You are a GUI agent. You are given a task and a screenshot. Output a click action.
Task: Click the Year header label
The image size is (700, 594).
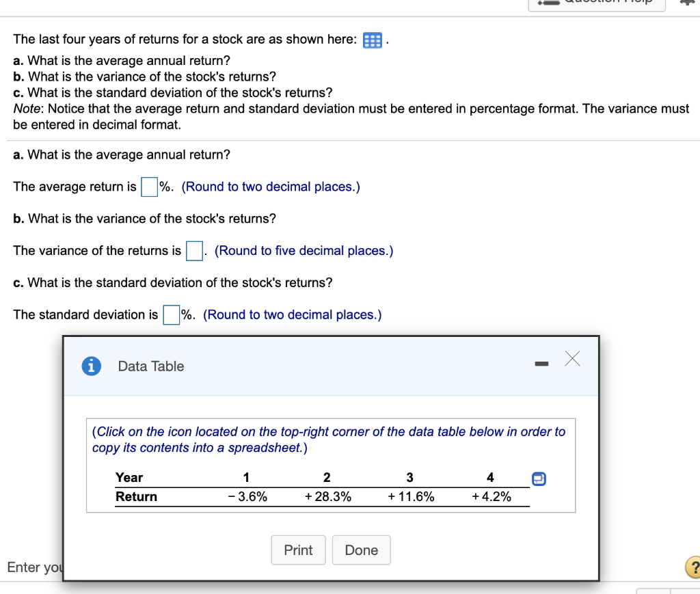129,478
